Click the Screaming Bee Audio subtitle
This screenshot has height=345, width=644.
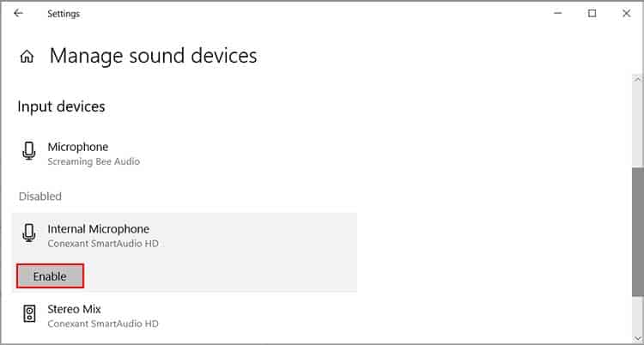click(x=94, y=161)
